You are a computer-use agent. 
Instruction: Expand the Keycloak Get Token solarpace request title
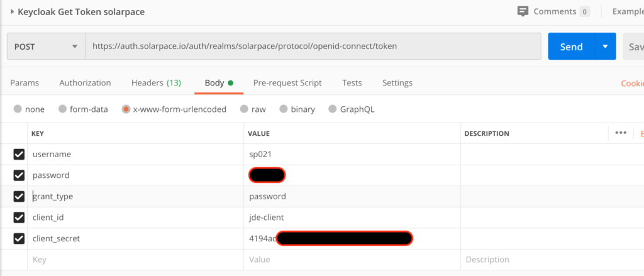[x=13, y=12]
